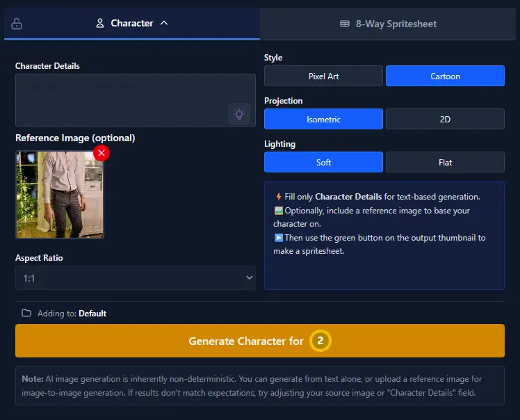Collapse the Character panel chevron
The width and height of the screenshot is (520, 420).
(164, 24)
